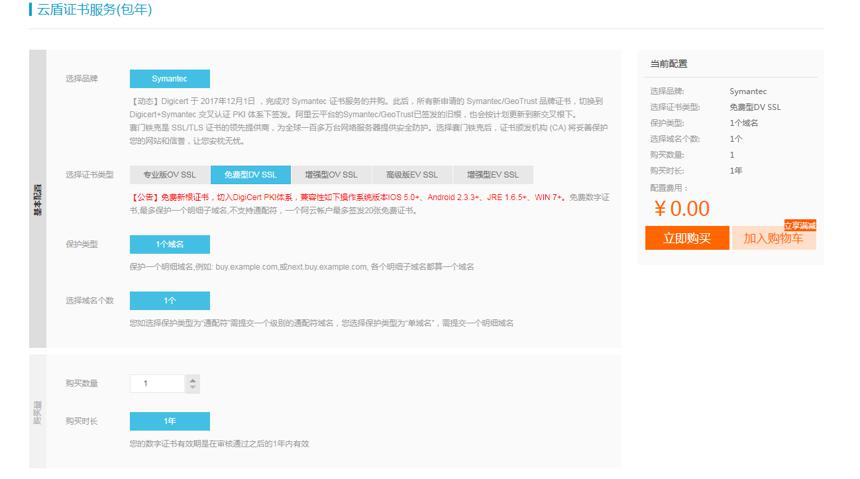Screen dimensions: 860x479
Task: Focus the 购买数量 quantity input field
Action: [x=157, y=384]
